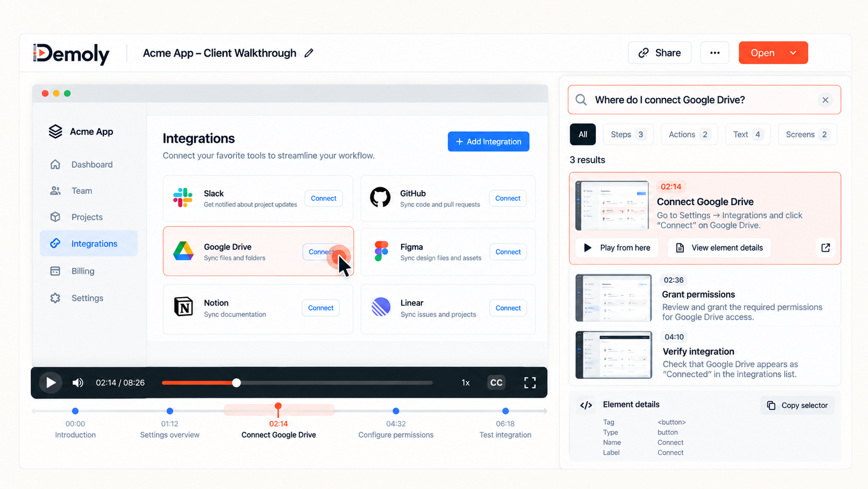Open Settings in the Acme App sidebar
Screen dimensions: 868x489
[89, 298]
